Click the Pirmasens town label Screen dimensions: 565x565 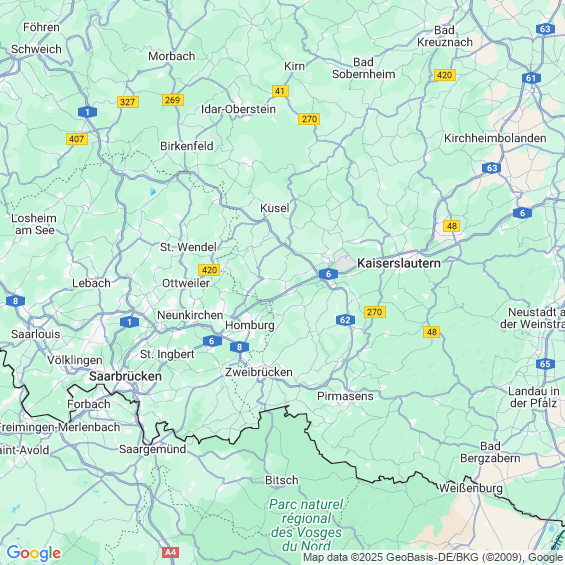pyautogui.click(x=345, y=396)
